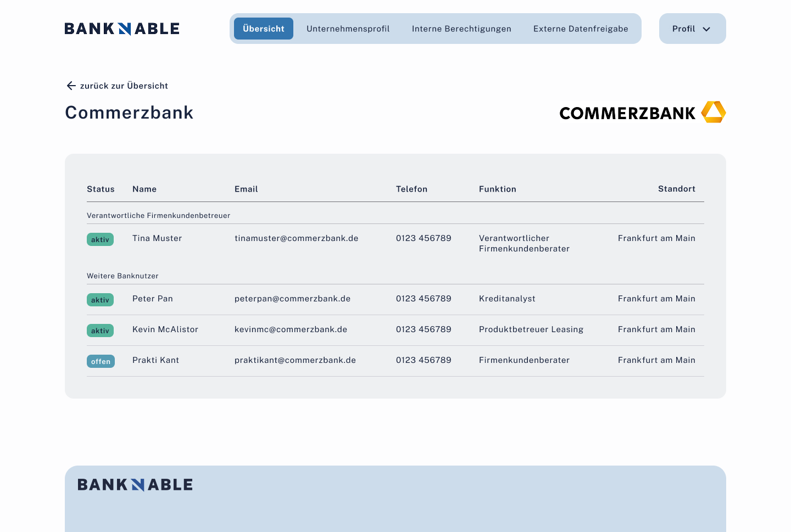This screenshot has height=532, width=791.
Task: Click the Status column header
Action: click(x=101, y=189)
